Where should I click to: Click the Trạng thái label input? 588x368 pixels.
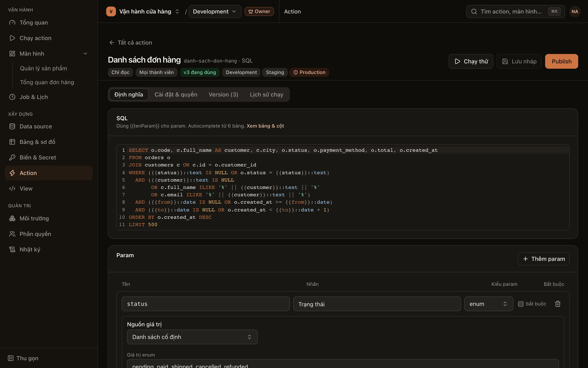tap(377, 304)
